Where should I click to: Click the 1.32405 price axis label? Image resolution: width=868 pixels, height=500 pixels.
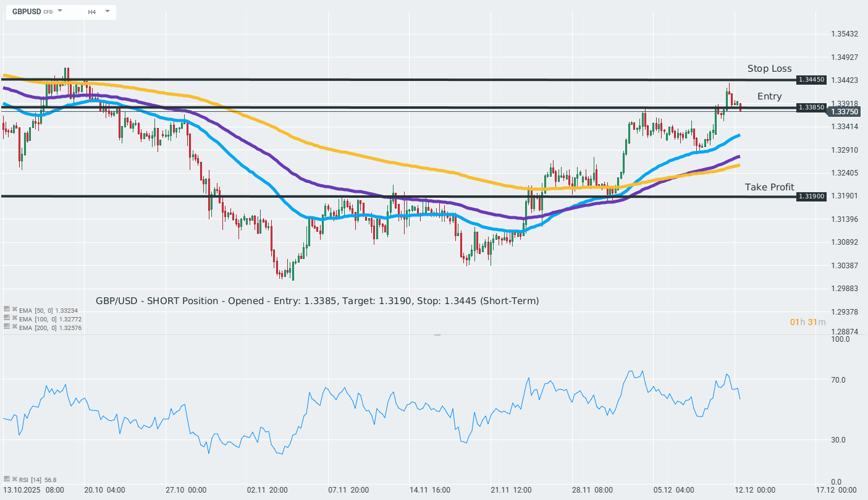tap(845, 172)
